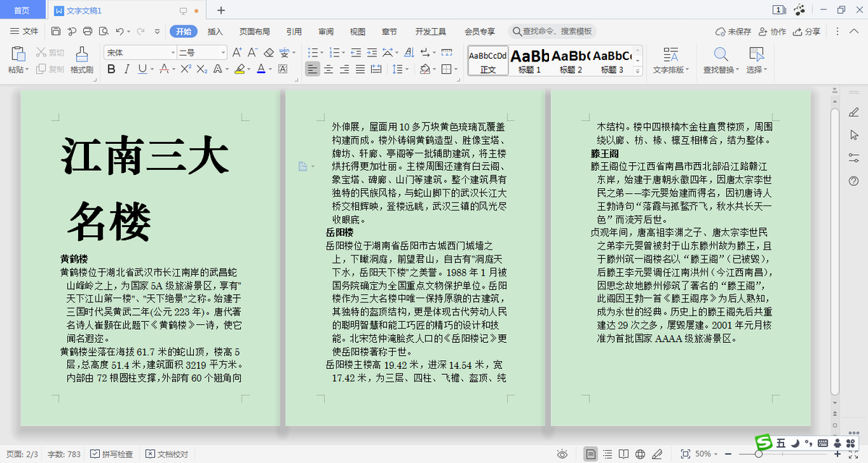868x463 pixels.
Task: Toggle 文档校对 document proofing in status bar
Action: pos(166,454)
